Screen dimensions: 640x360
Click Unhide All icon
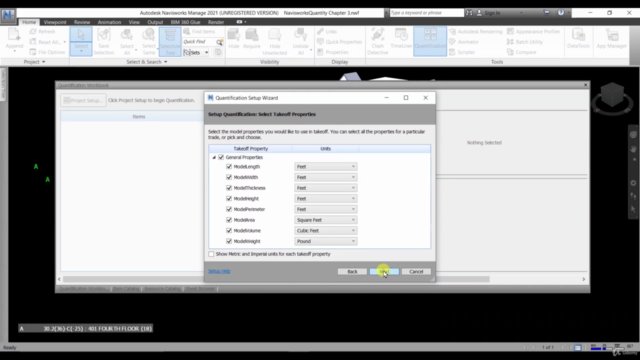point(300,41)
